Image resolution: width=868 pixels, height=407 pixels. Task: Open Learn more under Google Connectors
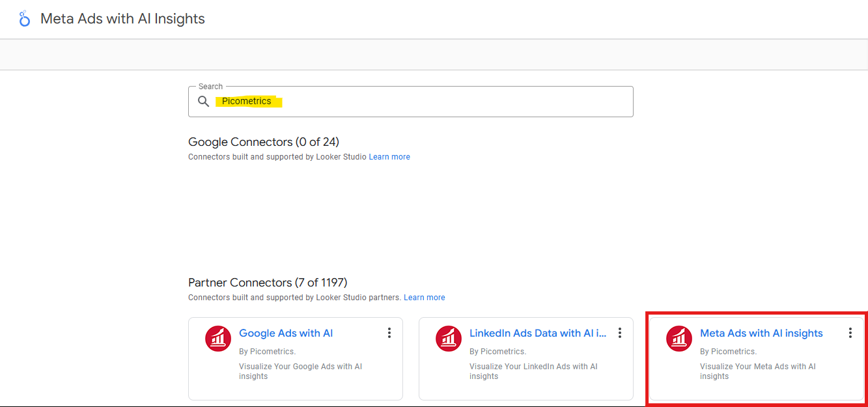point(389,157)
